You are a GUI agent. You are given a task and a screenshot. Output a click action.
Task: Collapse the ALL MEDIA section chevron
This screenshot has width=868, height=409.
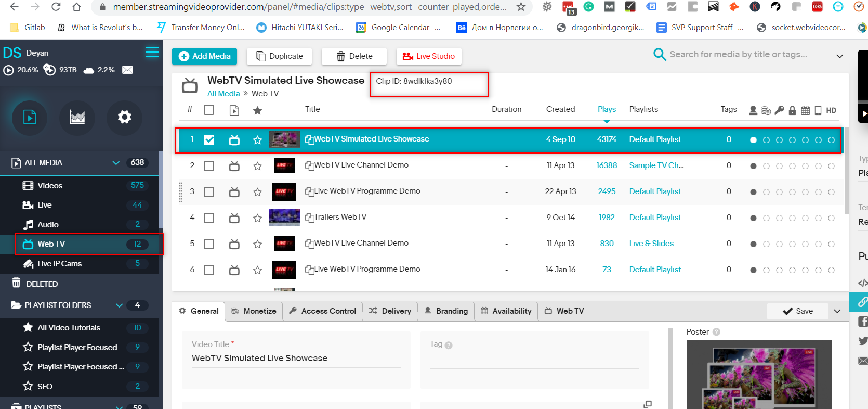(x=116, y=163)
